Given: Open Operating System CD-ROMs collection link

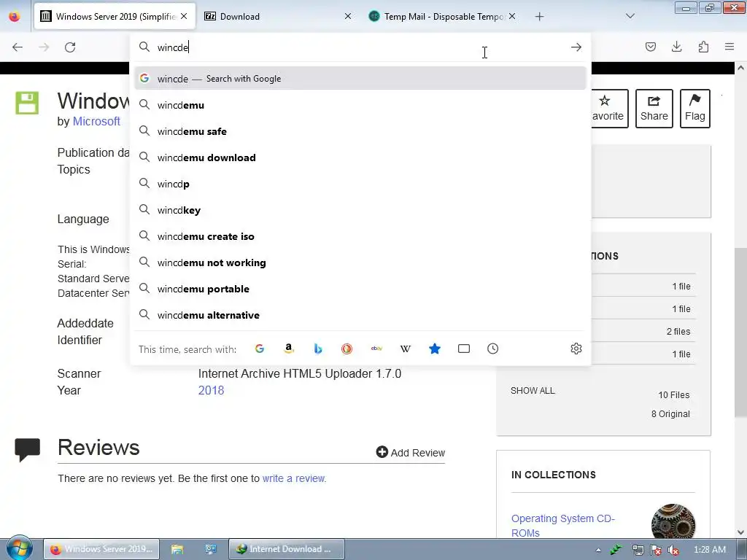Looking at the screenshot, I should 563,525.
